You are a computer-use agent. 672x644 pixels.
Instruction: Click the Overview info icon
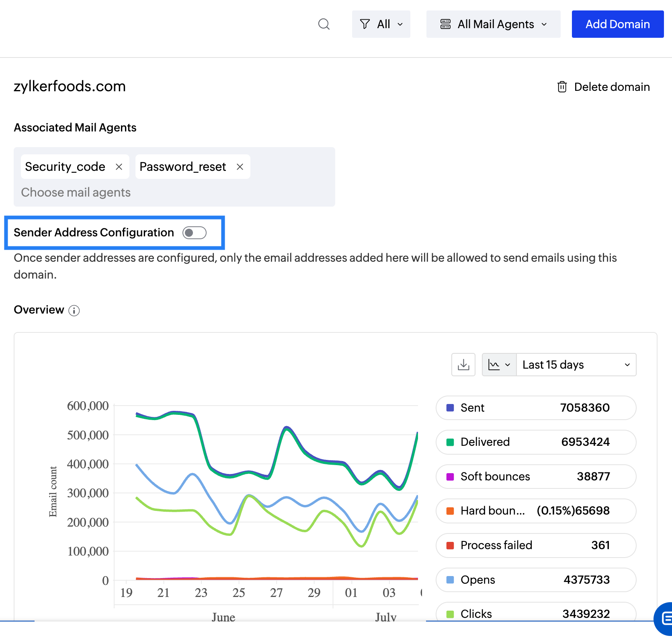[74, 310]
